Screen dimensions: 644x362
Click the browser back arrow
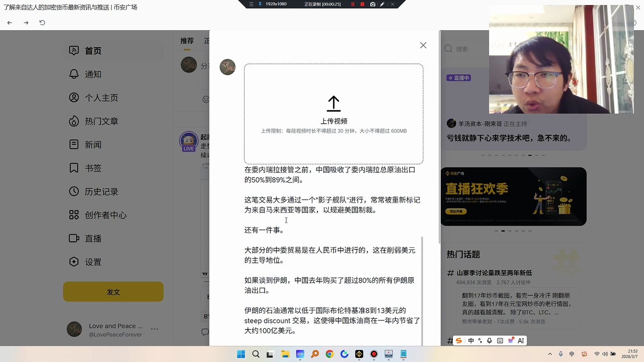10,23
